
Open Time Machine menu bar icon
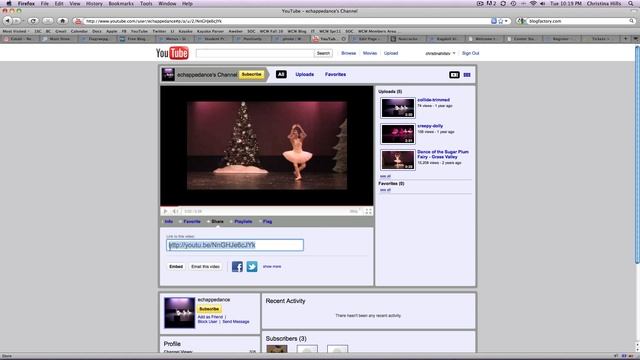coord(513,3)
